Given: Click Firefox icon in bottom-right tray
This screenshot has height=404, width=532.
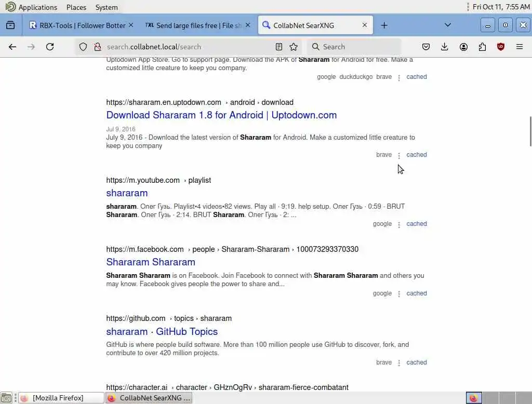Looking at the screenshot, I should pyautogui.click(x=474, y=398).
